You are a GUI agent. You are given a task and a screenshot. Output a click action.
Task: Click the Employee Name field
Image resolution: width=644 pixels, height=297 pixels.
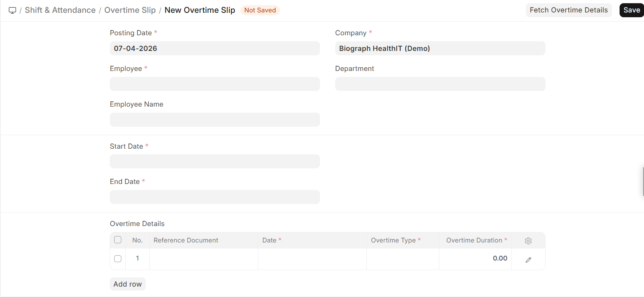(215, 119)
